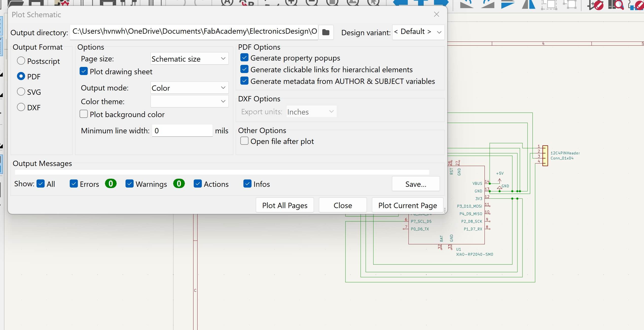Click the P0_D6_TX pin label
Screen dimensions: 644x330
[x=420, y=229]
